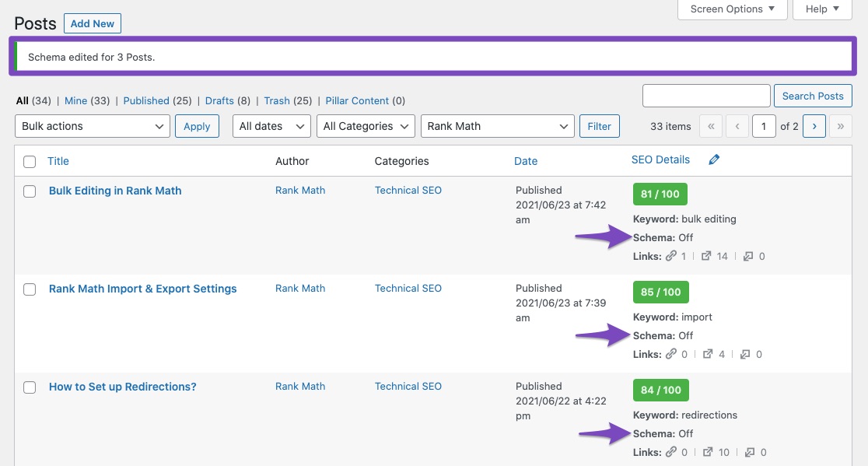Click '33 items' count text
This screenshot has height=466, width=868.
click(x=670, y=126)
